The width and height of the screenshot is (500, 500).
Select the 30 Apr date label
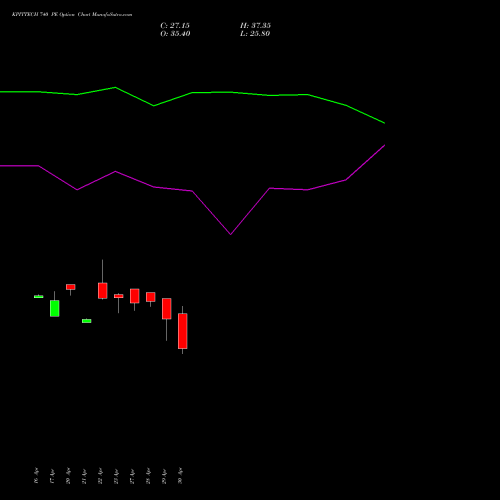tap(180, 476)
